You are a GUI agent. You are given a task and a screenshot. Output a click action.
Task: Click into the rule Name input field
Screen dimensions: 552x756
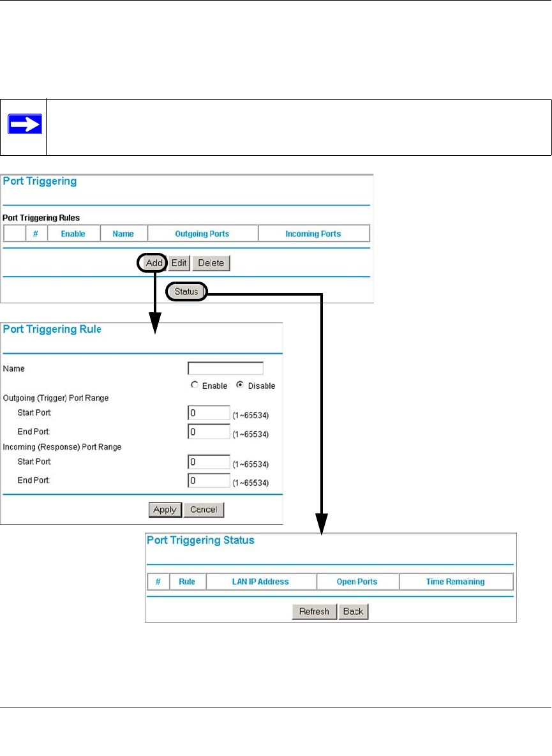(x=225, y=368)
